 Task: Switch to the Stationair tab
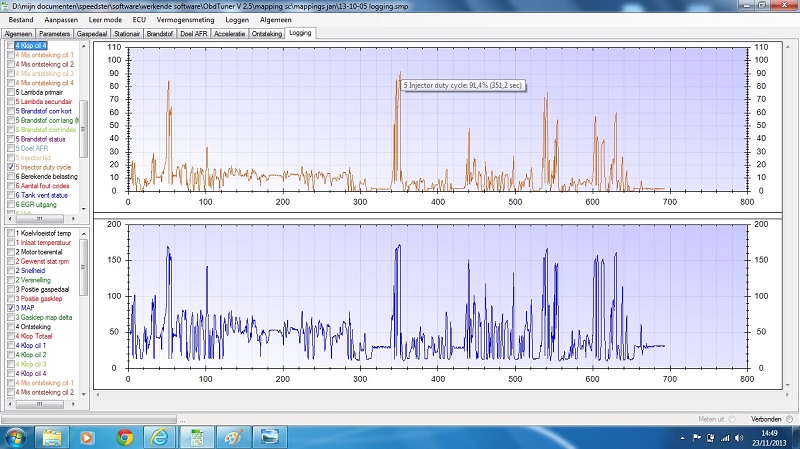127,34
